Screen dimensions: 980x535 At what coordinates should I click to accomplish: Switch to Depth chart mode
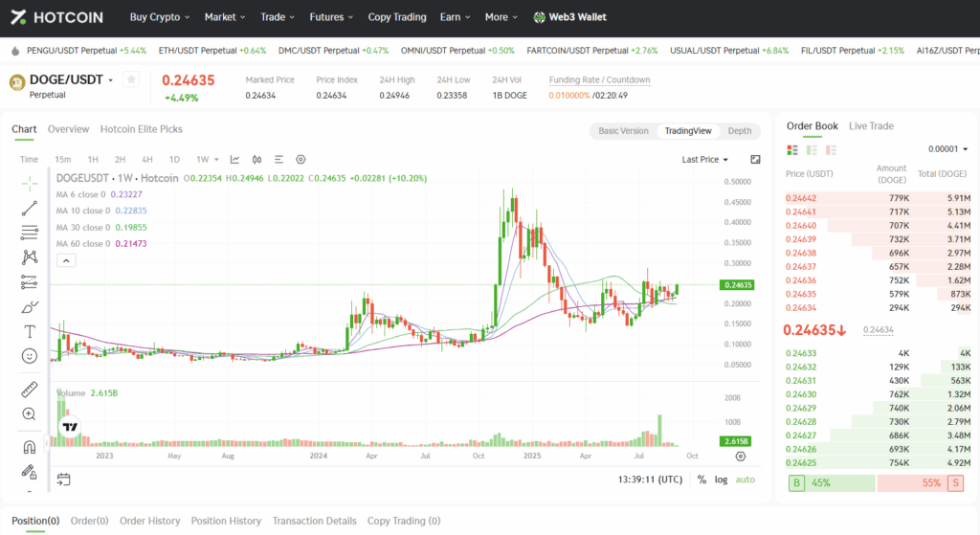point(740,130)
